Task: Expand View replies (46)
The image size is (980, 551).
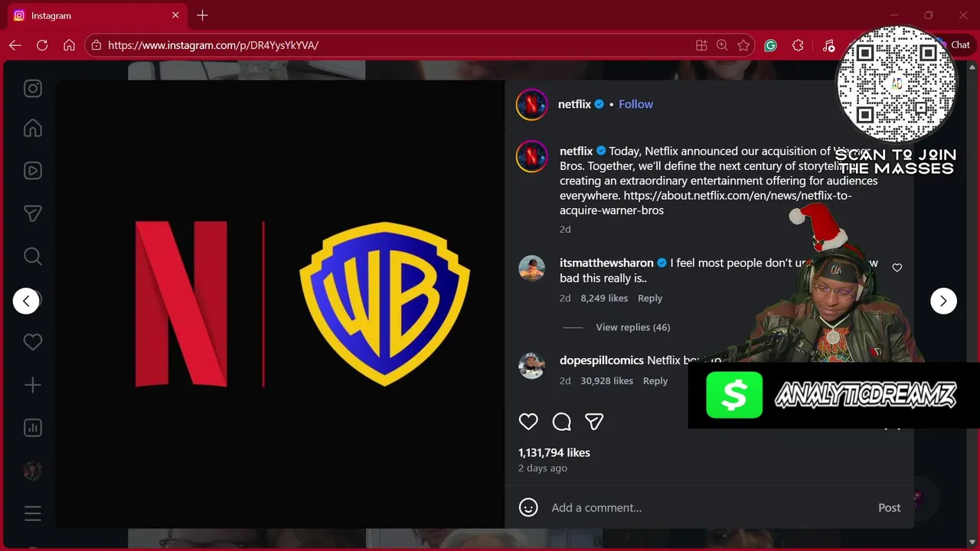Action: [x=632, y=328]
